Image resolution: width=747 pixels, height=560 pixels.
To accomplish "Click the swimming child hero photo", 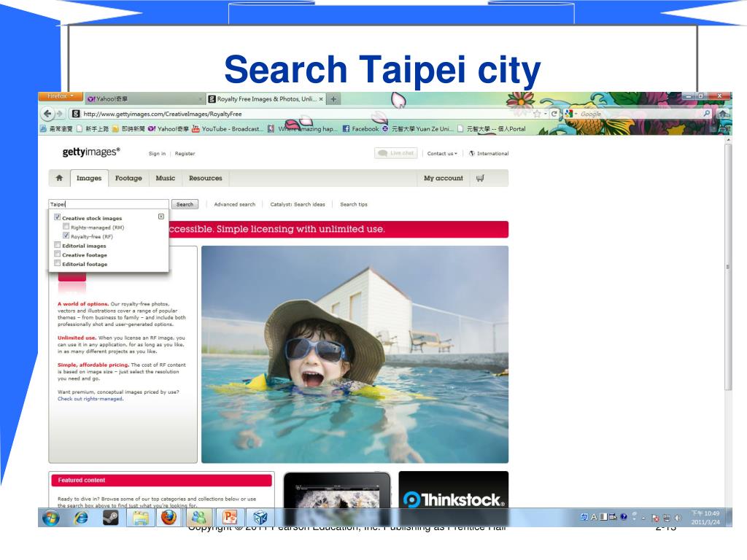I will click(x=355, y=354).
